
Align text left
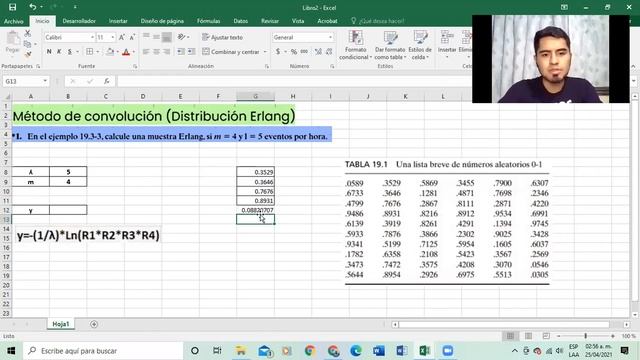[x=146, y=52]
